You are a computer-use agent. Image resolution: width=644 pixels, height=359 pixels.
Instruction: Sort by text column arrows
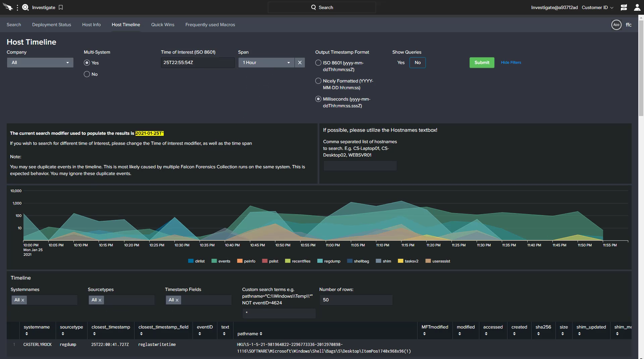pos(224,334)
